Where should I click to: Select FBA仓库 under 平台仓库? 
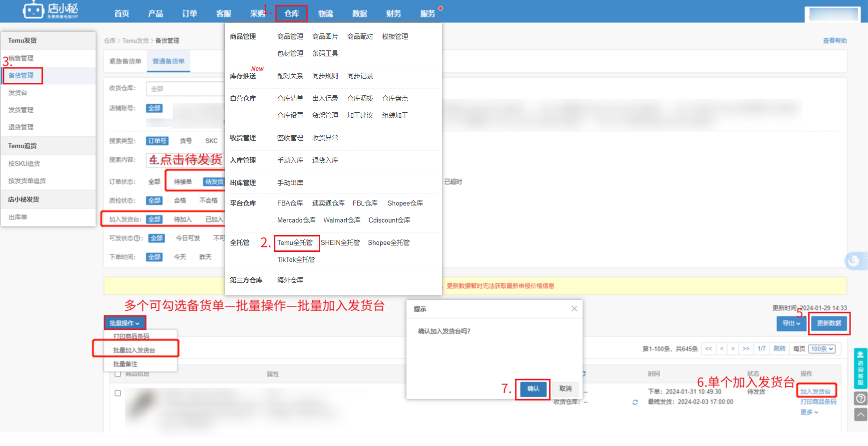tap(290, 203)
